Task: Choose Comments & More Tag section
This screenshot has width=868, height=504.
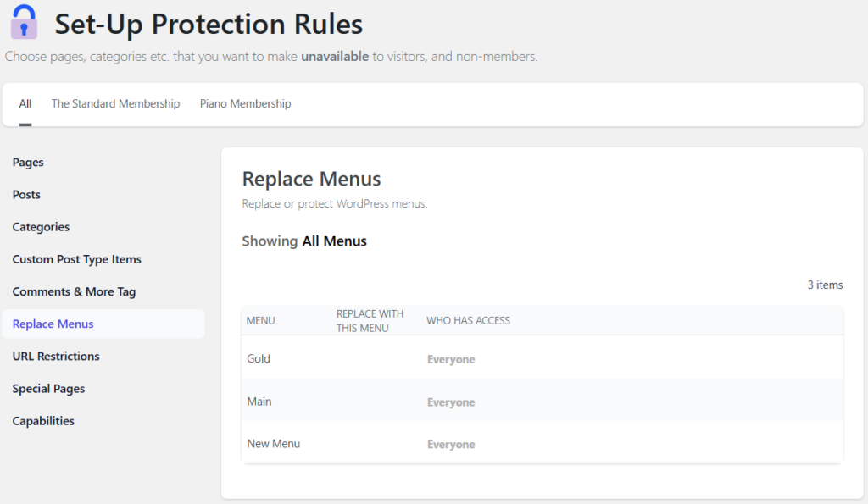Action: pos(74,291)
